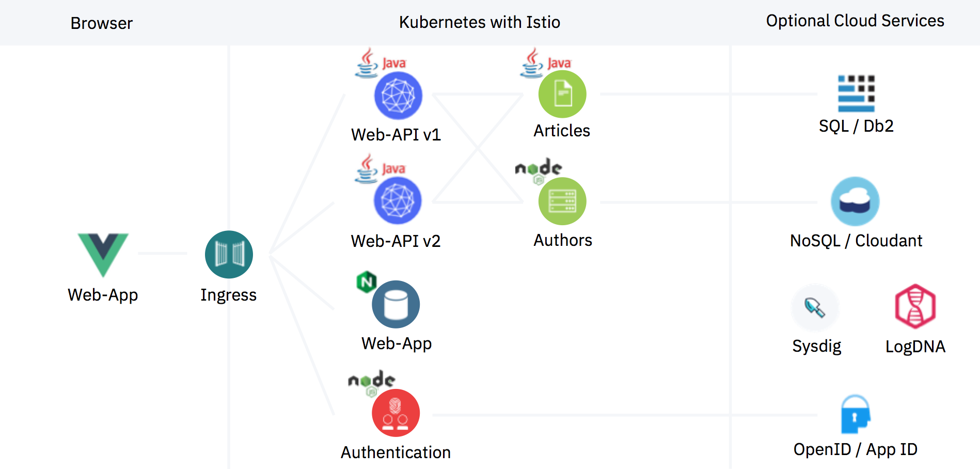Click the LogDNA label
The height and width of the screenshot is (469, 980).
point(915,347)
